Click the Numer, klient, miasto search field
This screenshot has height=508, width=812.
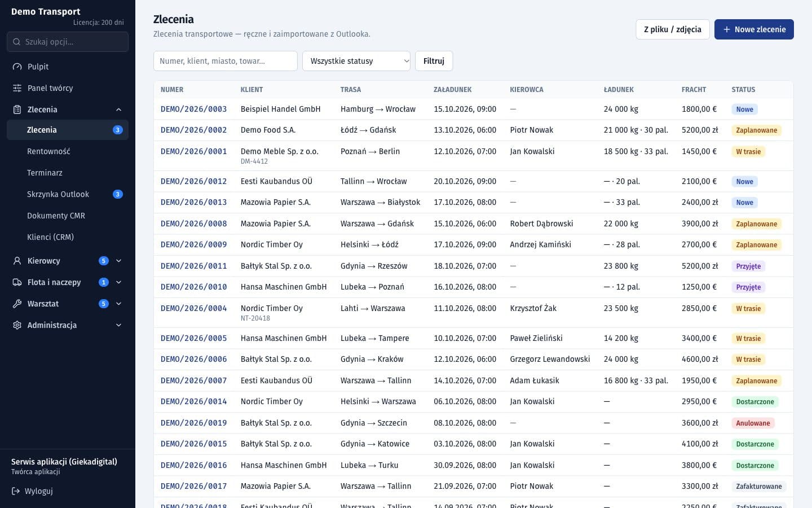[x=226, y=61]
